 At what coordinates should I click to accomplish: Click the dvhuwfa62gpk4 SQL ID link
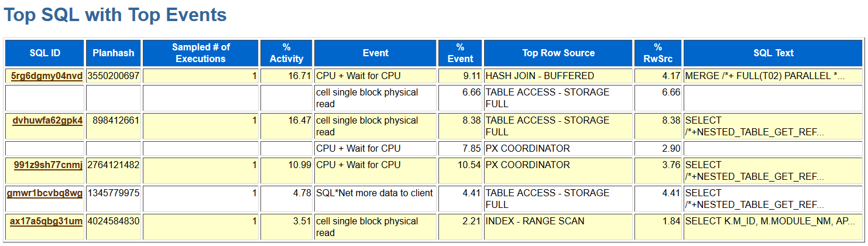pyautogui.click(x=47, y=120)
